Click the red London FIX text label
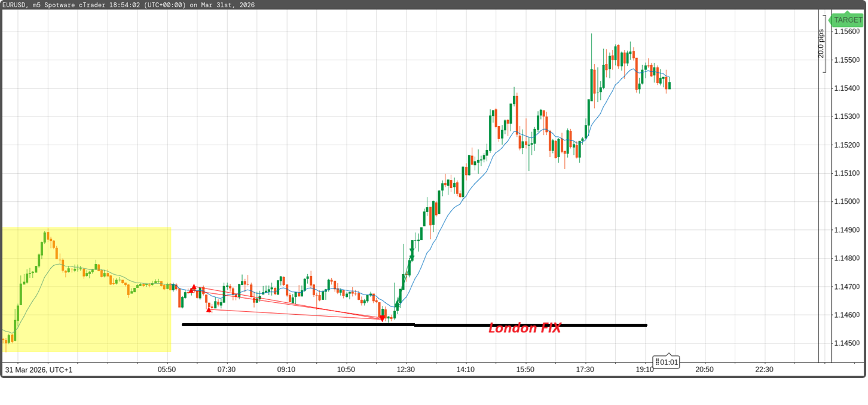Image resolution: width=868 pixels, height=405 pixels. 524,328
